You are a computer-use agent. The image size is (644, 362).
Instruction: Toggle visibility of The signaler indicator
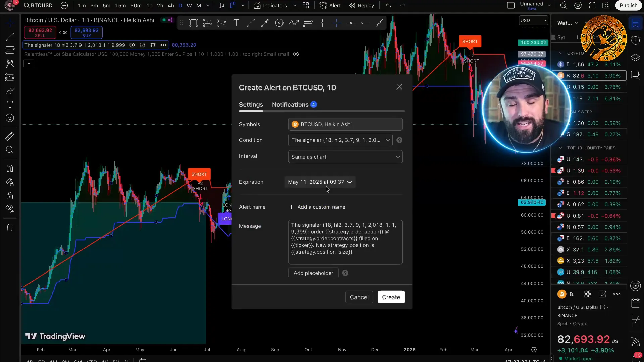coord(132,45)
